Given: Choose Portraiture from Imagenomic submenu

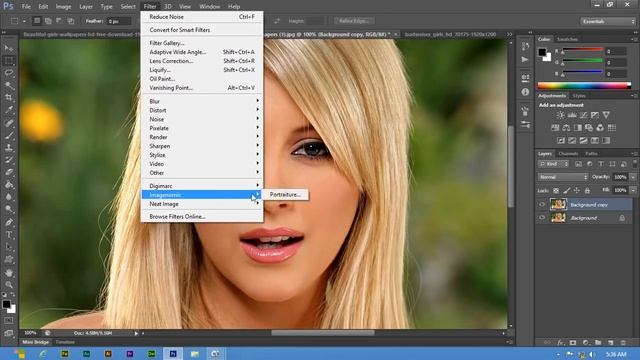Looking at the screenshot, I should pos(285,195).
